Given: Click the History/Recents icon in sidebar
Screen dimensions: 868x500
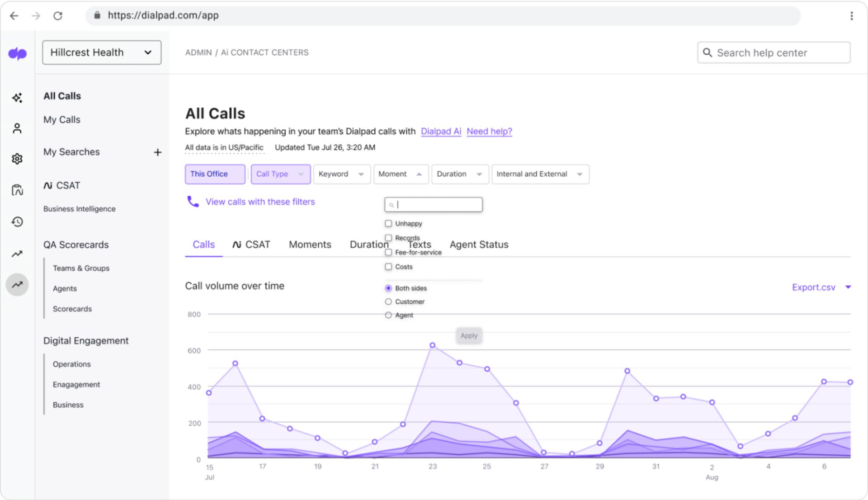Looking at the screenshot, I should (17, 222).
